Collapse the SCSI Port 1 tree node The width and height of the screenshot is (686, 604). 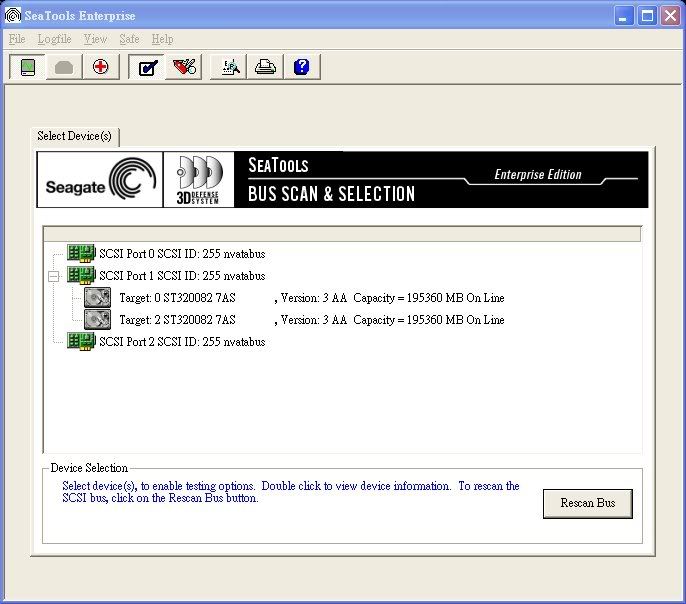click(x=53, y=276)
